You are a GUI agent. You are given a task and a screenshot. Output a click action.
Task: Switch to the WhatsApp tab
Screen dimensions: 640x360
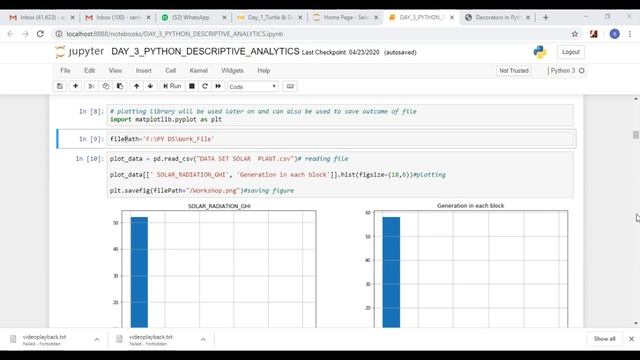point(192,18)
